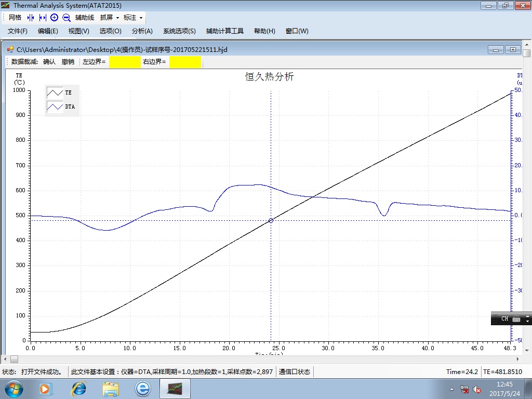
Task: Open the 文件(F) file menu
Action: pyautogui.click(x=18, y=31)
